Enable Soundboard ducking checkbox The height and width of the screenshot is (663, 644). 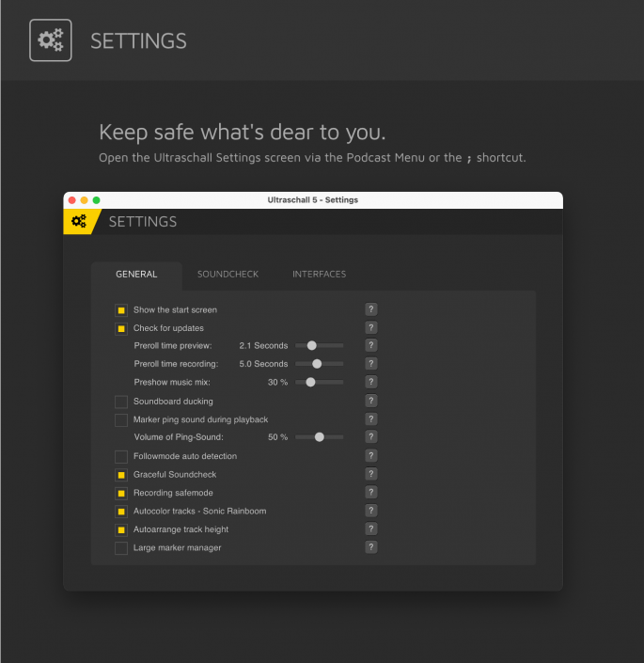[x=121, y=402]
